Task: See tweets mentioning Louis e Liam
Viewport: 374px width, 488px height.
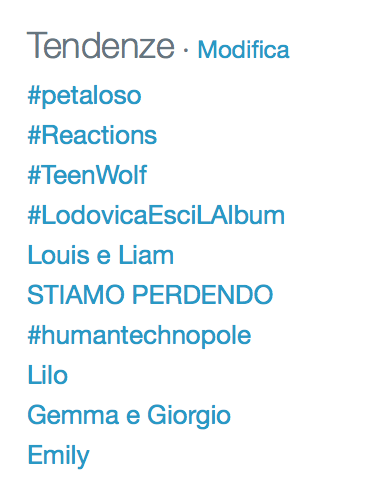Action: 101,255
